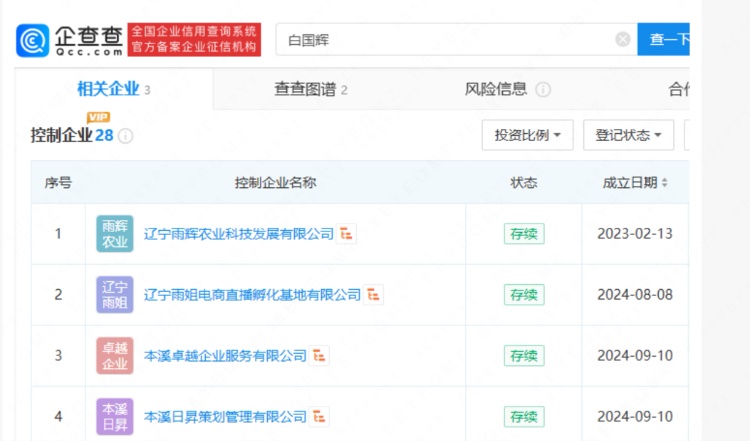Switch to the 查查图谱 tab
750x441 pixels.
[x=311, y=89]
